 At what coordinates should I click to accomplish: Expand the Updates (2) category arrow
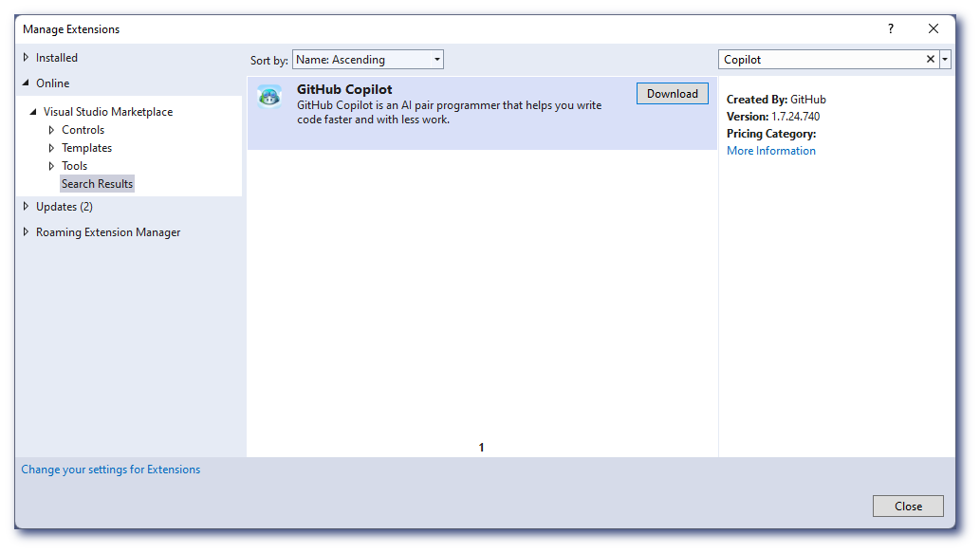pyautogui.click(x=26, y=206)
